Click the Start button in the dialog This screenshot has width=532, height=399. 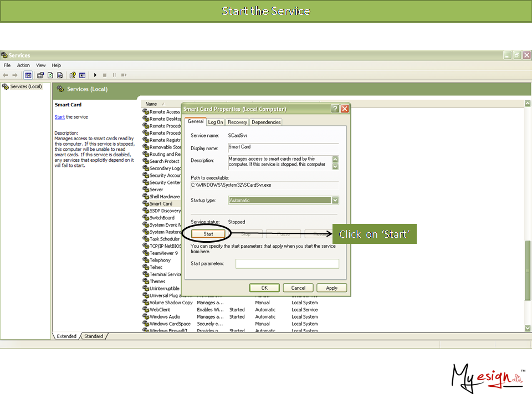[208, 234]
